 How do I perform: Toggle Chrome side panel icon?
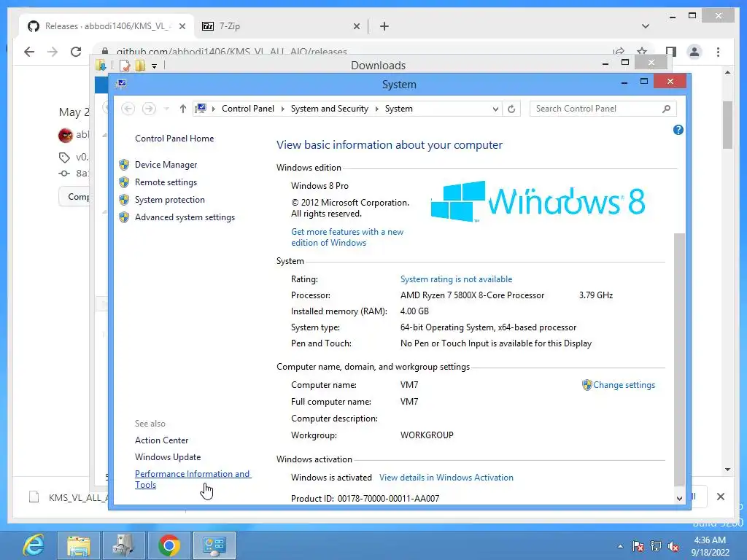click(671, 52)
